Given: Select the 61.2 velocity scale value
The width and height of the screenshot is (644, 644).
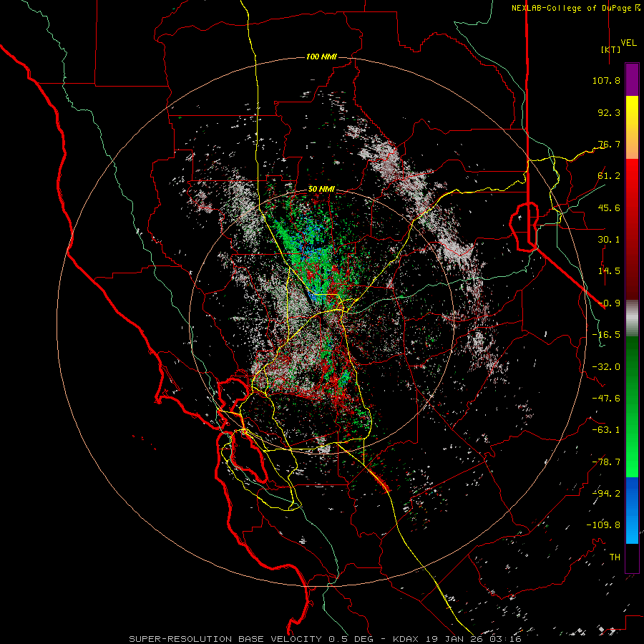Looking at the screenshot, I should tap(609, 176).
